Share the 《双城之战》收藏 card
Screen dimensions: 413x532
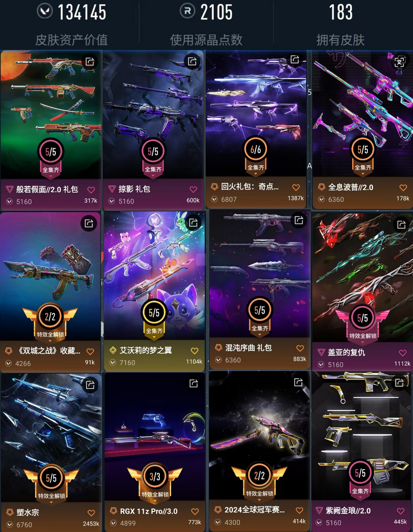coord(89,223)
